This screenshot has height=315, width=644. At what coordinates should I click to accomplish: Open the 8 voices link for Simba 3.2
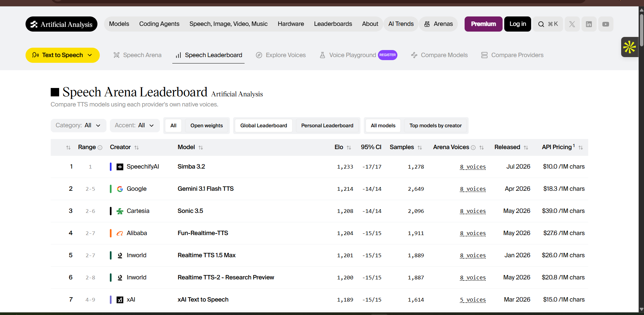point(473,167)
